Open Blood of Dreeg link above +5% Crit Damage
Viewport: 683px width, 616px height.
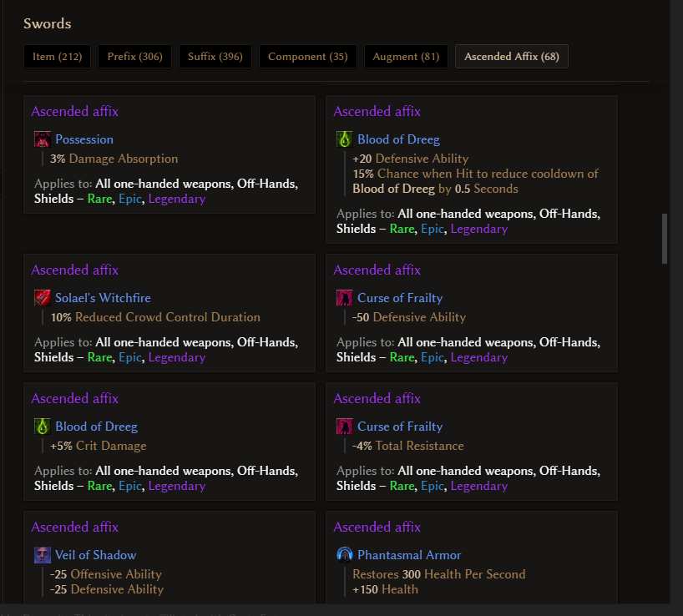96,427
